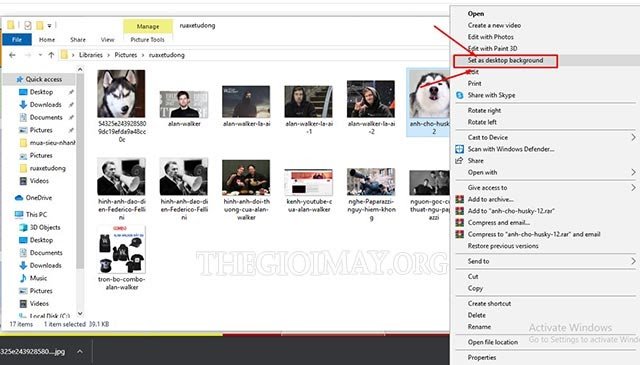Click the navigation pane scroll down arrow
Screen dimensions: 640x365
[x=80, y=314]
